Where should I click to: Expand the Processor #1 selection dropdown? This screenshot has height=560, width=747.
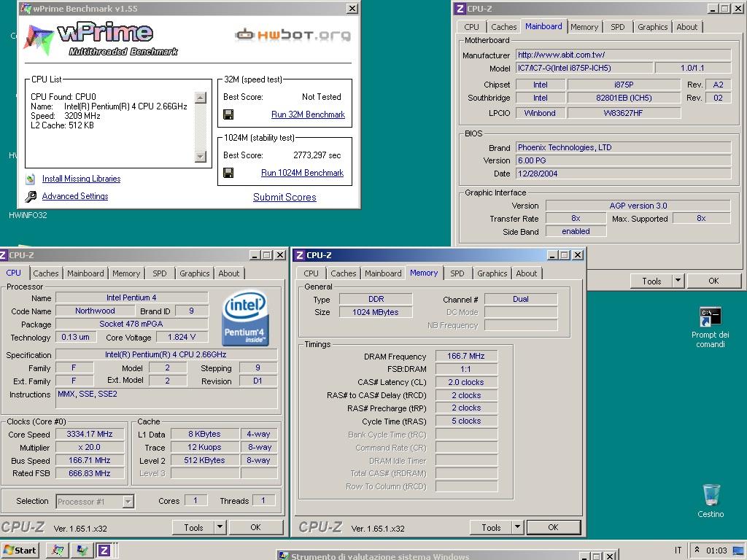128,502
